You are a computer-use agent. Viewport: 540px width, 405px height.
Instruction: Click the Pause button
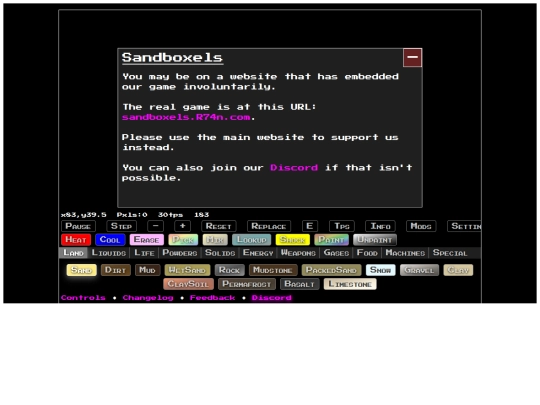pyautogui.click(x=78, y=226)
